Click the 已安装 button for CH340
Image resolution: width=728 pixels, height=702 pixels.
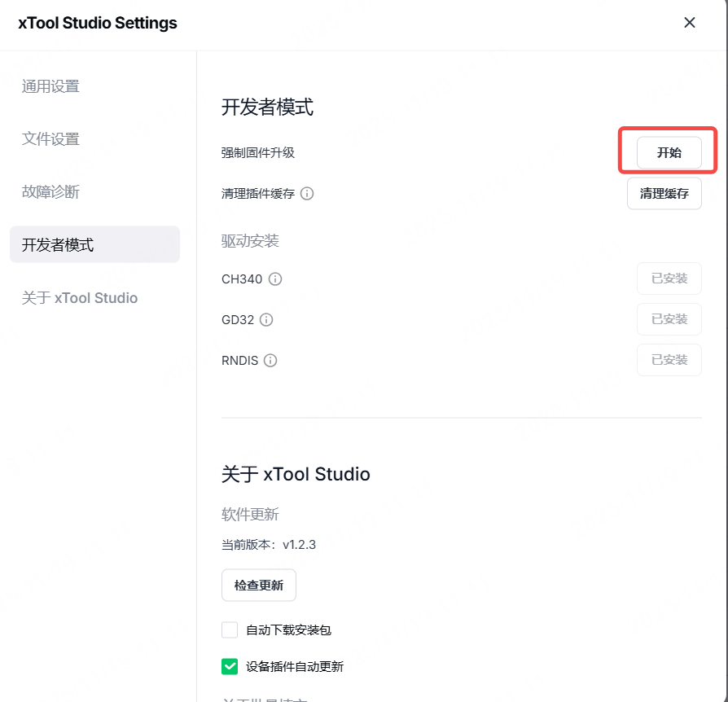669,279
